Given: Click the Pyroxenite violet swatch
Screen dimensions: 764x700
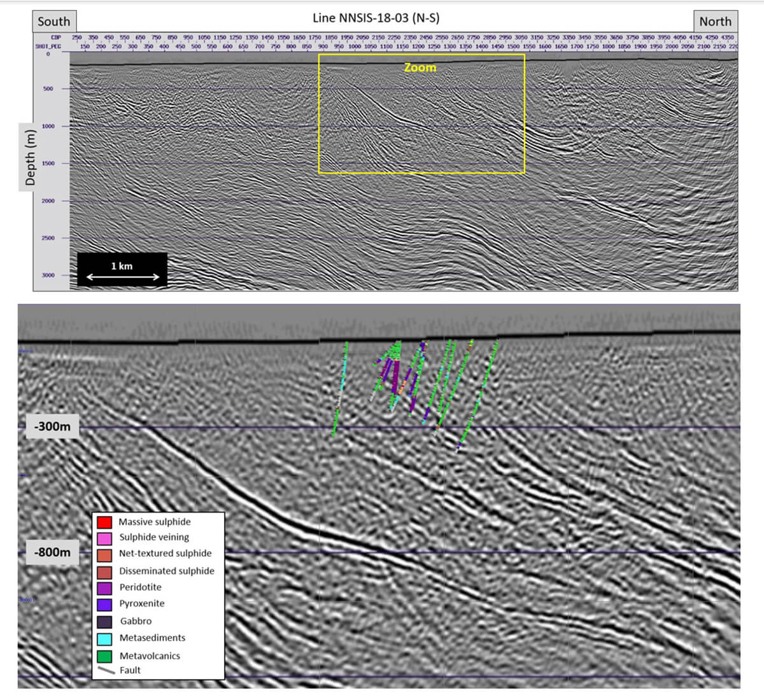Looking at the screenshot, I should click(104, 604).
